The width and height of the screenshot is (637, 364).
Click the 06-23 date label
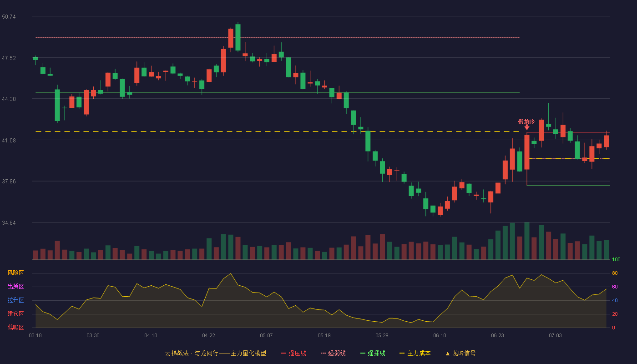pyautogui.click(x=497, y=335)
